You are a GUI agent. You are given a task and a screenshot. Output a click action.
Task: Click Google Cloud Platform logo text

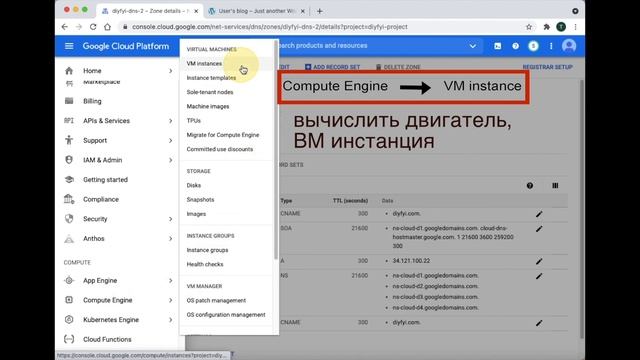126,46
